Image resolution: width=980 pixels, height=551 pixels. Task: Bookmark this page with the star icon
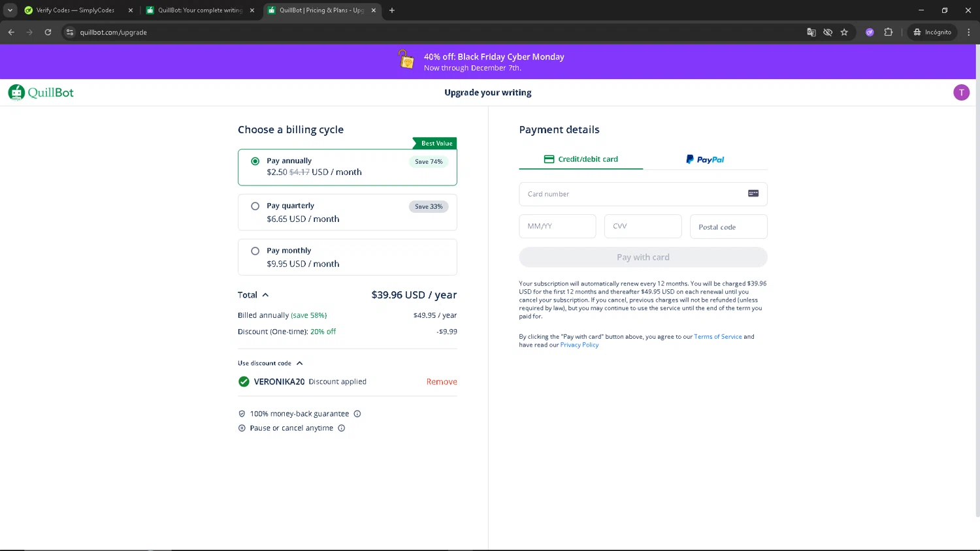844,32
